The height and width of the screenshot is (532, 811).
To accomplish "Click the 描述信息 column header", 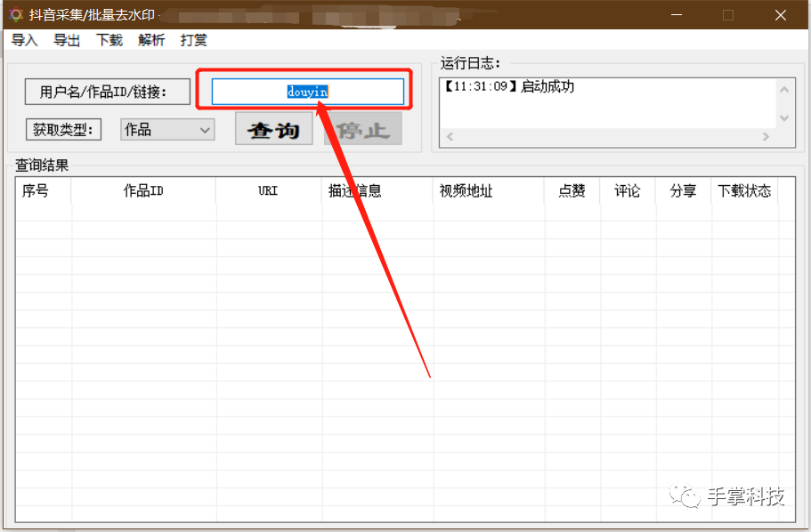I will (x=377, y=190).
